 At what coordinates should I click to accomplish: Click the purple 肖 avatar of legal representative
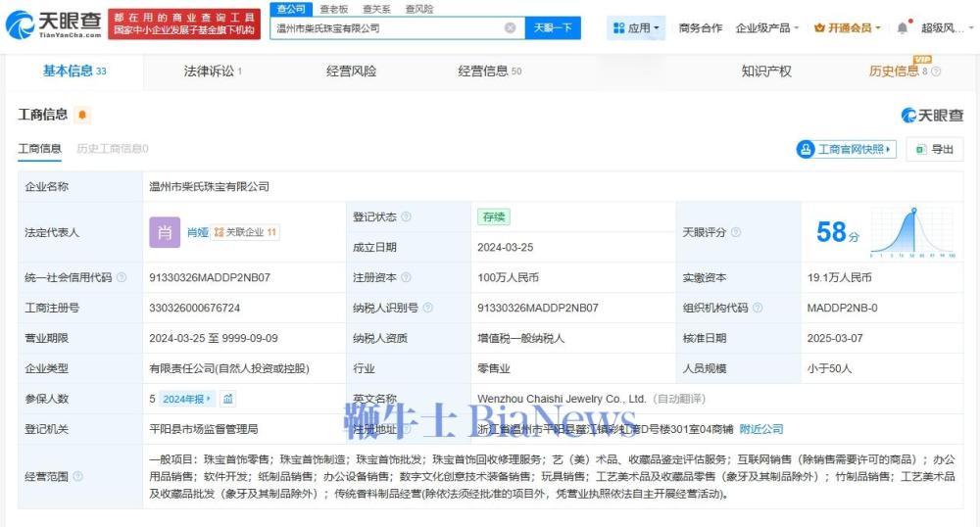coord(165,232)
